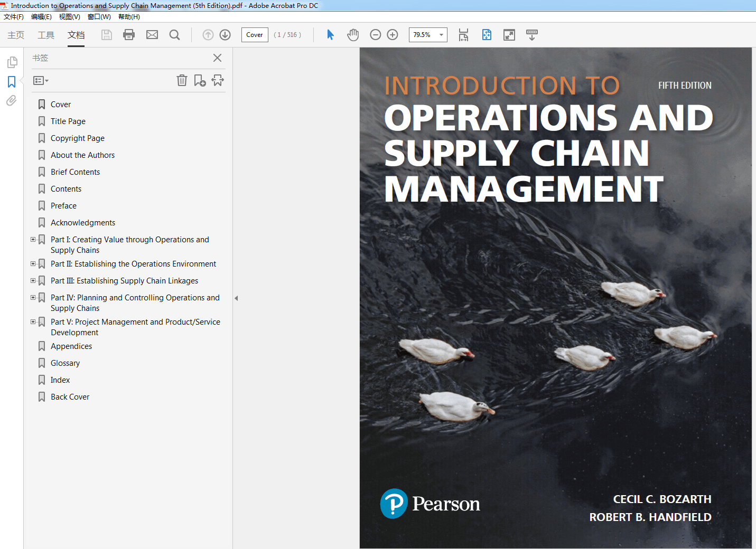This screenshot has height=549, width=756.
Task: Open the Page Thumbnails panel icon
Action: click(12, 62)
